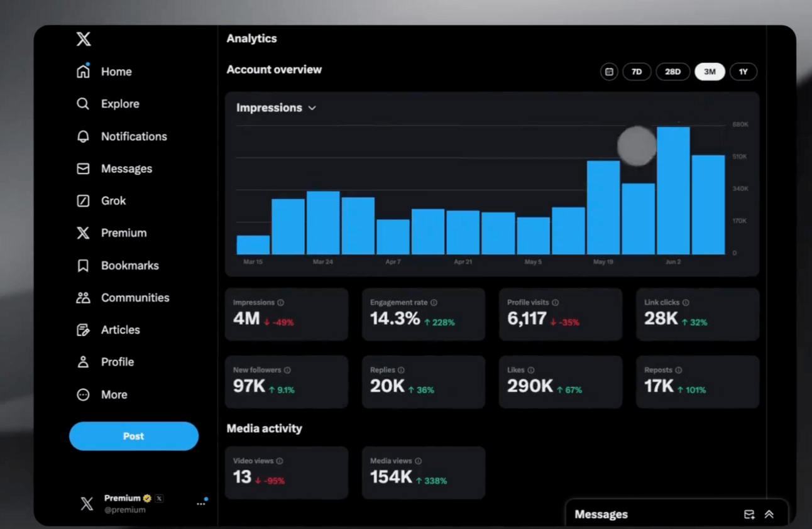Viewport: 812px width, 529px height.
Task: Click the "Media activity" heading
Action: pos(265,428)
